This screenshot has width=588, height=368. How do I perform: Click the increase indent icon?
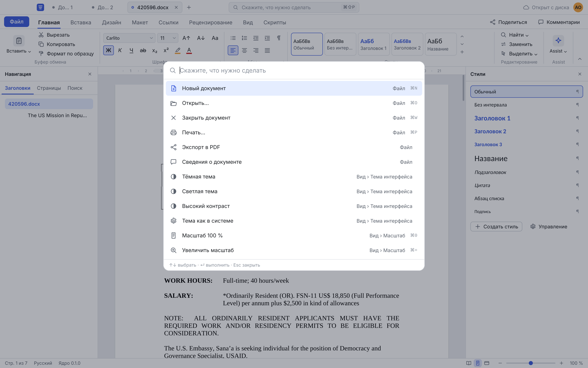coord(267,38)
